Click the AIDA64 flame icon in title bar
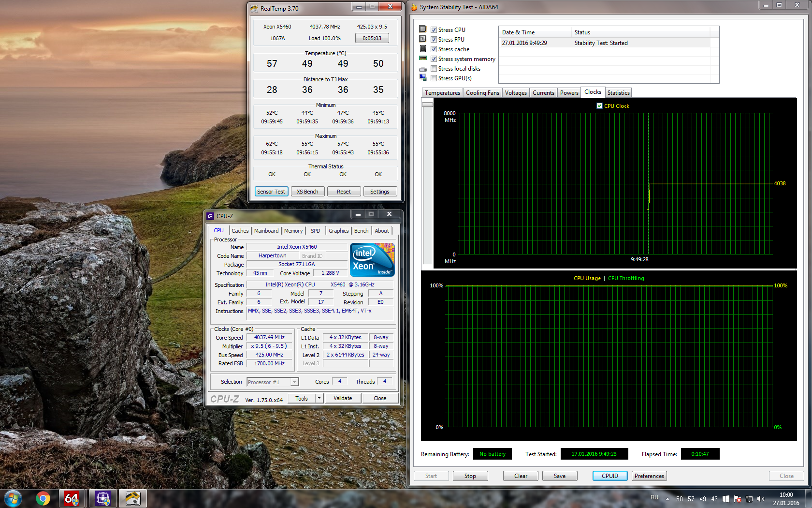This screenshot has width=812, height=508. (x=414, y=7)
